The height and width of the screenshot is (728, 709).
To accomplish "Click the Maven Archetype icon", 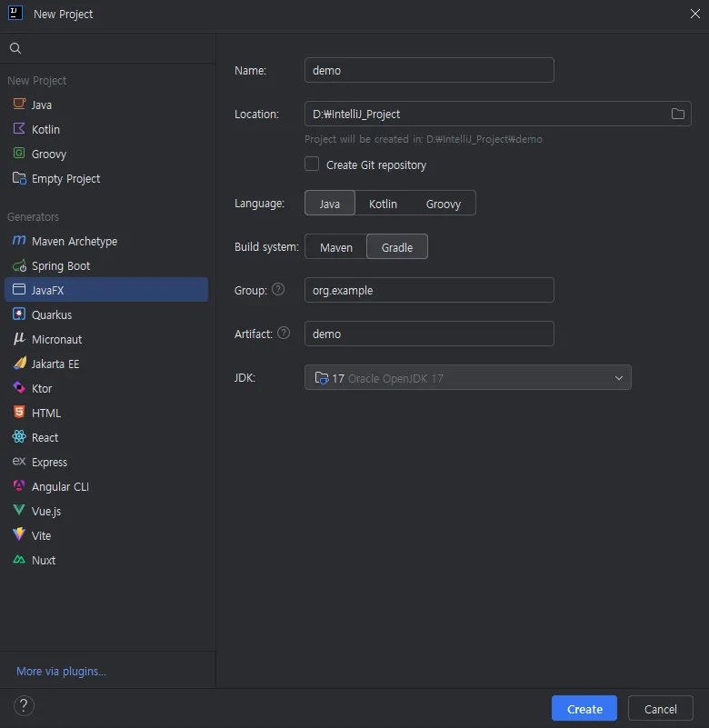I will pyautogui.click(x=19, y=241).
